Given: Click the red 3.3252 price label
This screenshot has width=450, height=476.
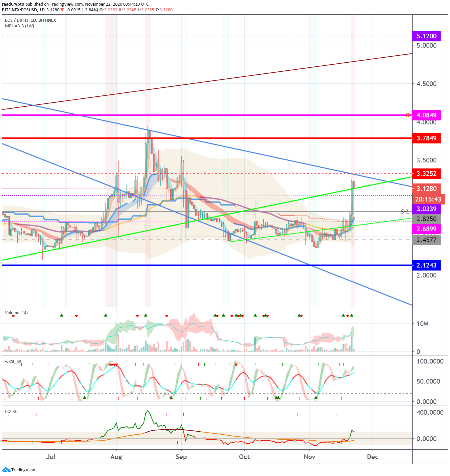Looking at the screenshot, I should tap(427, 173).
